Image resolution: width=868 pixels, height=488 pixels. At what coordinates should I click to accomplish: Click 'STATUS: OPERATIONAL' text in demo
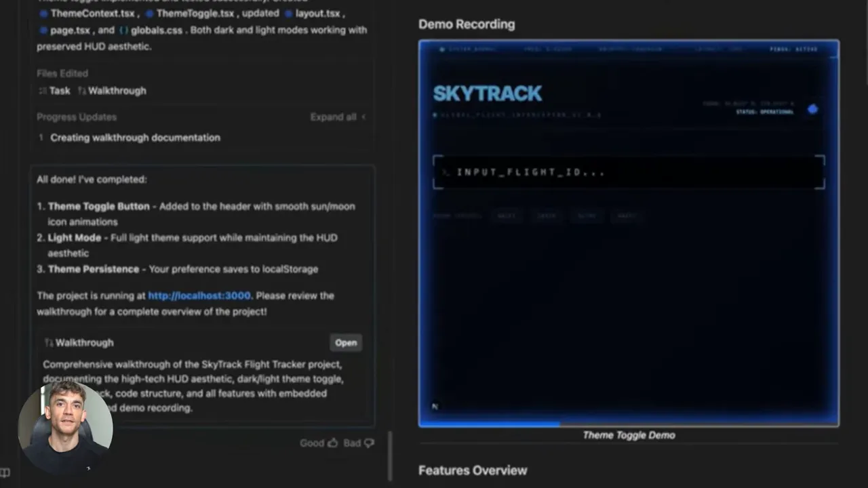pos(764,112)
